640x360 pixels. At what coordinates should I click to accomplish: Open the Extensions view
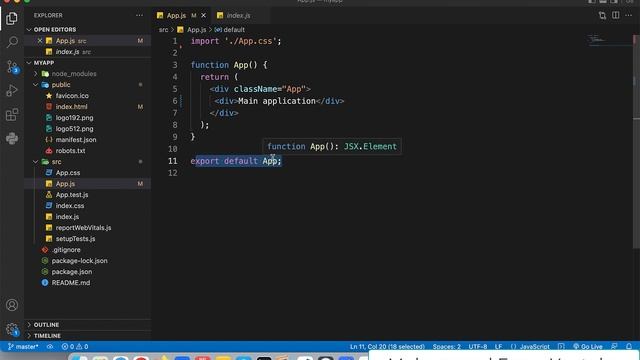pyautogui.click(x=12, y=115)
